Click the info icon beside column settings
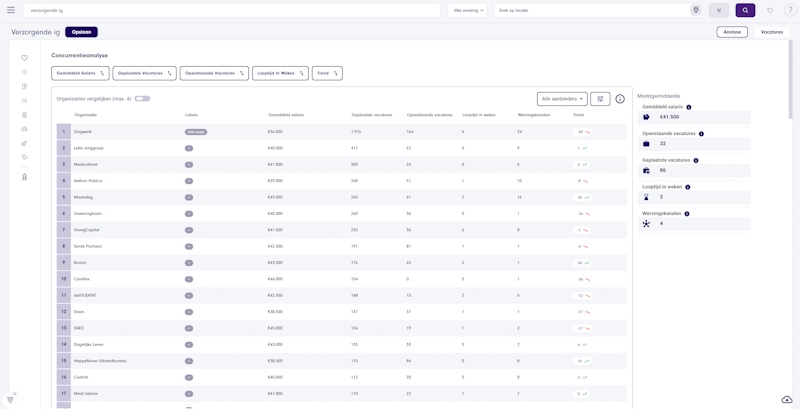 pos(620,99)
